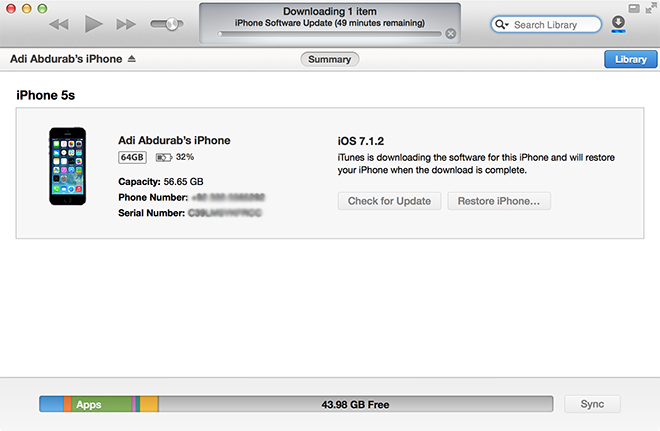This screenshot has width=660, height=431.
Task: Focus the Search Library field
Action: (546, 24)
